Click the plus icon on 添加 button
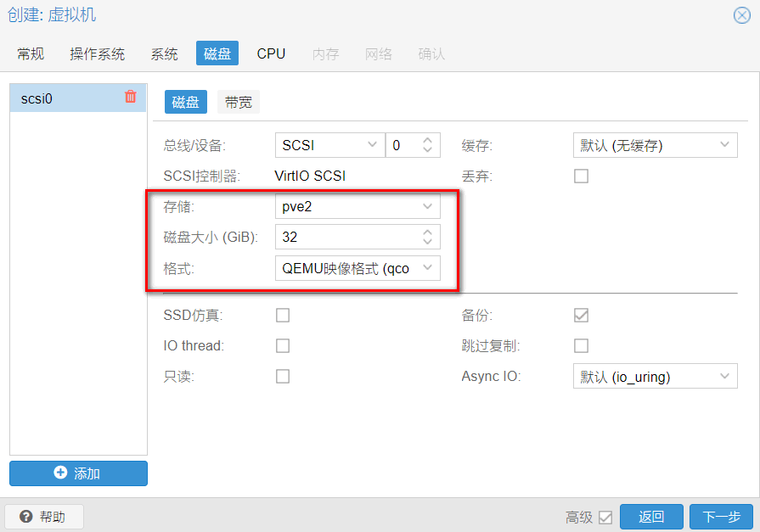 (60, 473)
